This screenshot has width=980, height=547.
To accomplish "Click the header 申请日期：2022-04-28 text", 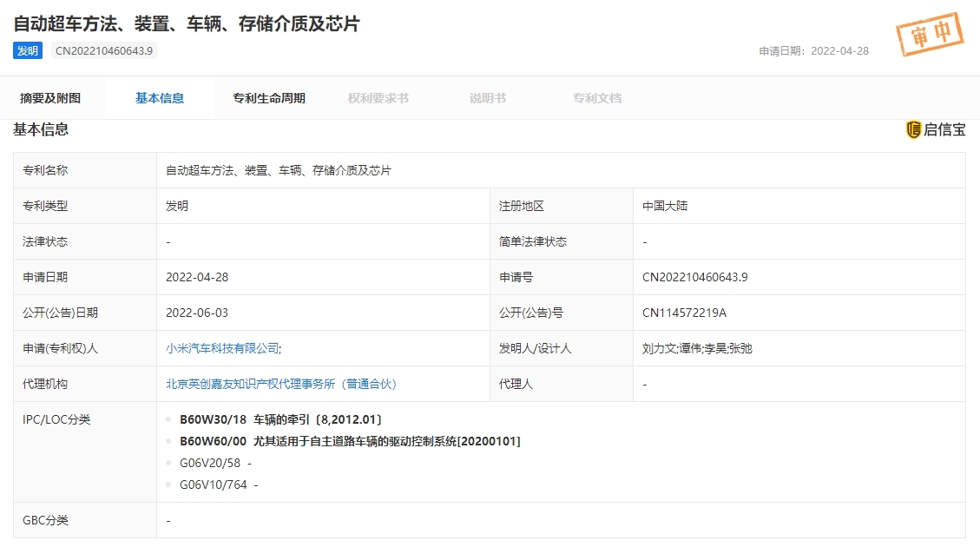I will [813, 51].
